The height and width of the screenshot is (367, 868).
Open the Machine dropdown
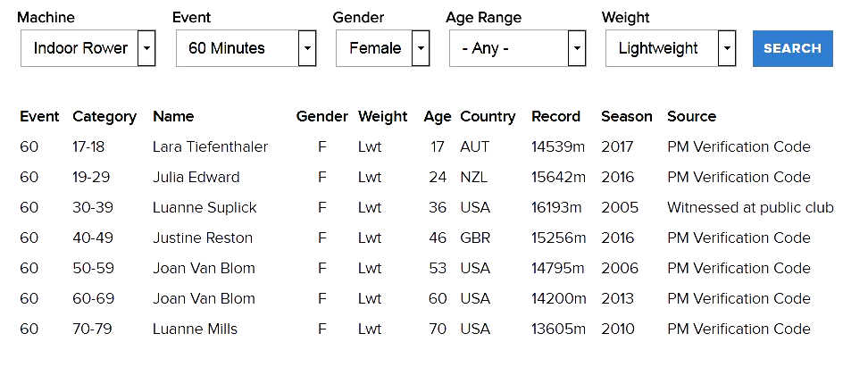click(x=88, y=48)
